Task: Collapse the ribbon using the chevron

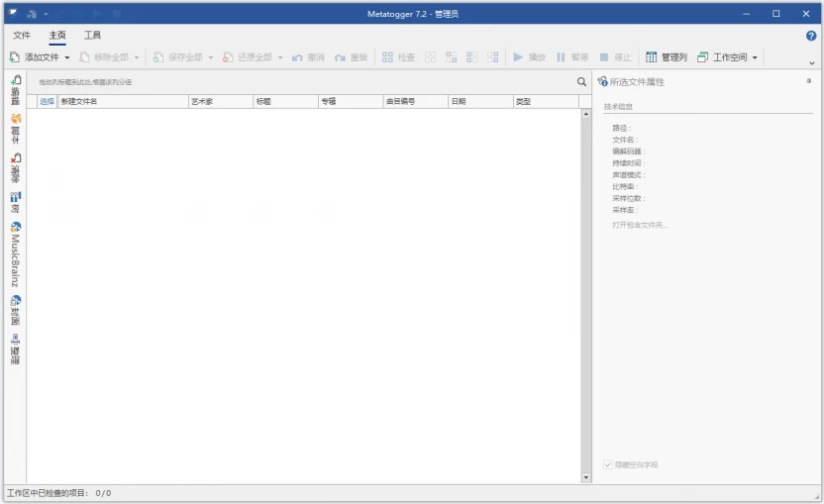Action: [x=812, y=61]
